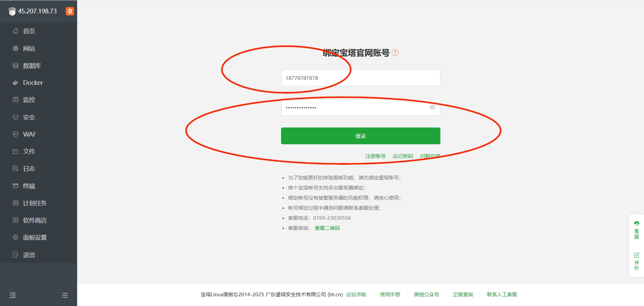Viewport: 644px width, 306px height.
Task: Click the folder icon beside 文件
Action: pos(15,151)
